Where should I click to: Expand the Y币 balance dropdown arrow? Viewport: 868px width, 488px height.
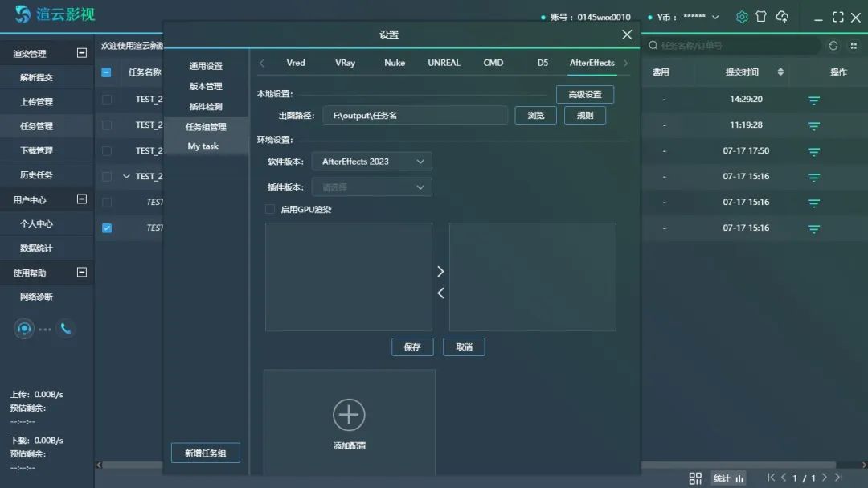pyautogui.click(x=715, y=17)
